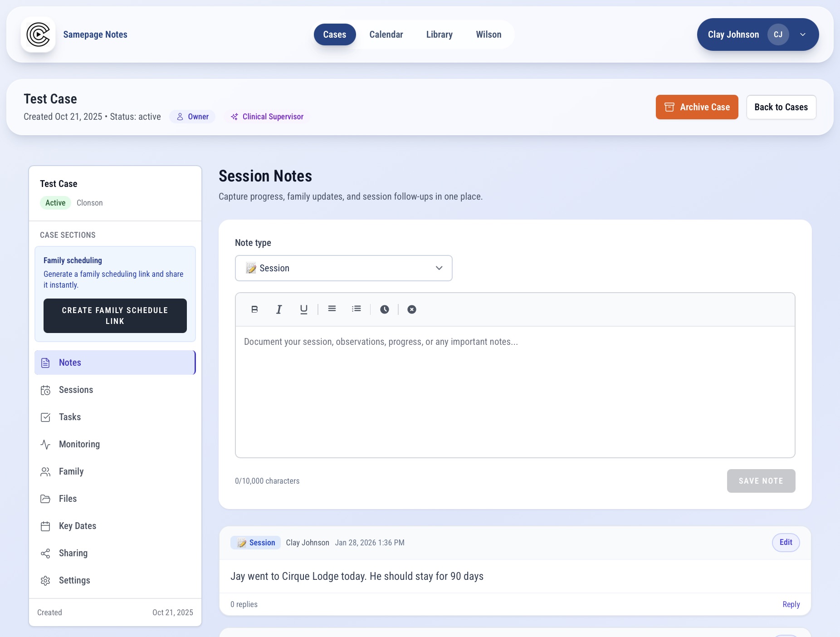This screenshot has height=637, width=840.
Task: Clear formatting with the X icon
Action: pos(411,309)
